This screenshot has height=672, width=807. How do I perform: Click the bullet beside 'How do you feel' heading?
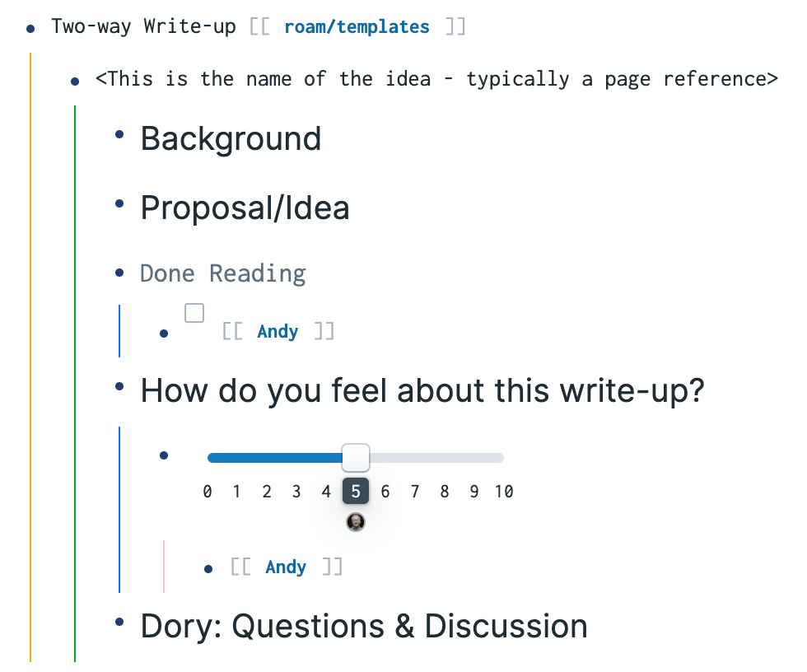[119, 386]
